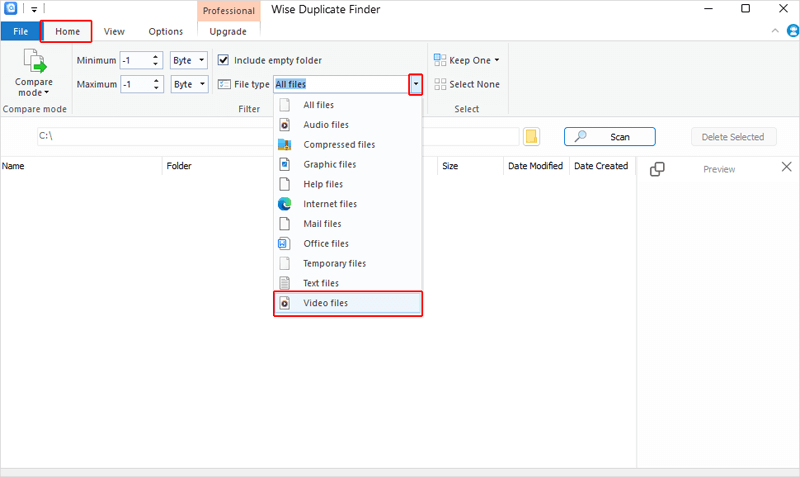The width and height of the screenshot is (800, 477).
Task: Click the browse folder icon next to path
Action: (x=531, y=137)
